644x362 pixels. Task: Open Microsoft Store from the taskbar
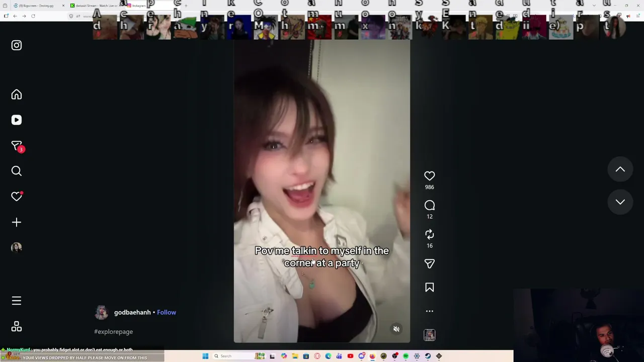click(306, 356)
